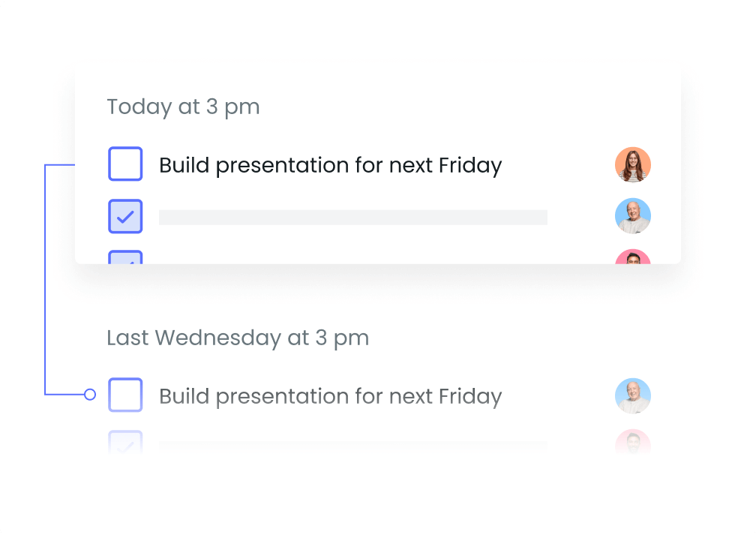Select the grayed 'Build presentation for next Friday' under Last Wednesday
Image resolution: width=756 pixels, height=535 pixels.
tap(330, 396)
